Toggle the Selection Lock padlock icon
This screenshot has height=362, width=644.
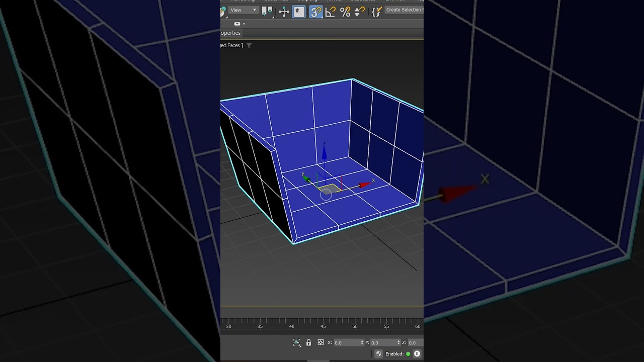tap(308, 342)
